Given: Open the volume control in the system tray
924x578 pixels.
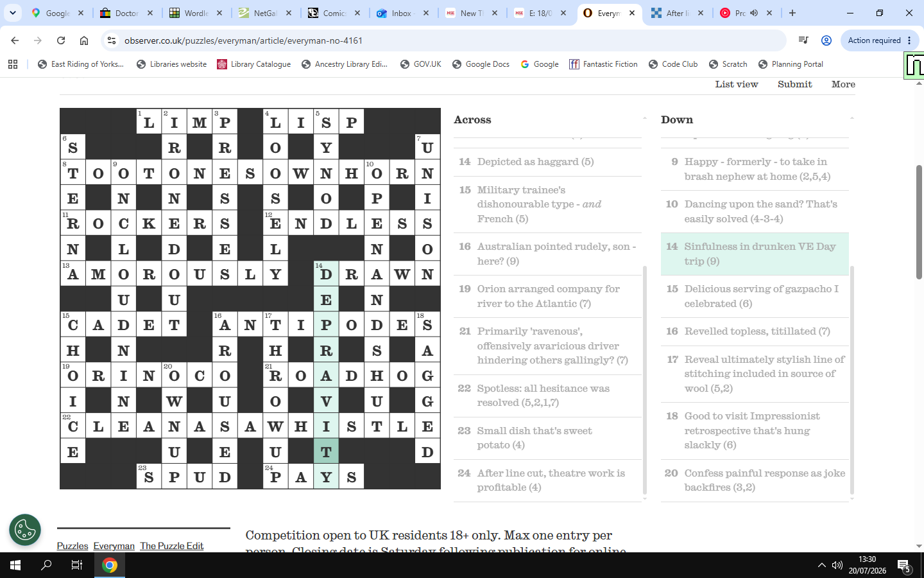Looking at the screenshot, I should pos(837,565).
